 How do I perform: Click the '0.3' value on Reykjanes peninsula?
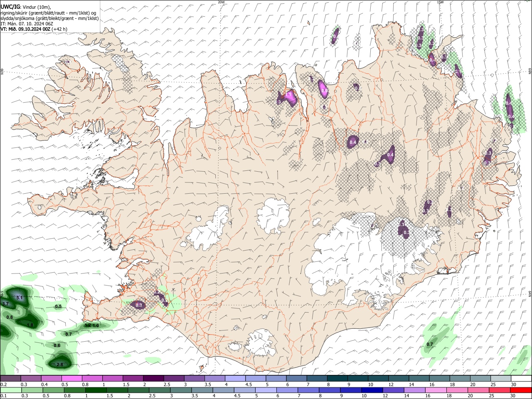click(x=139, y=305)
